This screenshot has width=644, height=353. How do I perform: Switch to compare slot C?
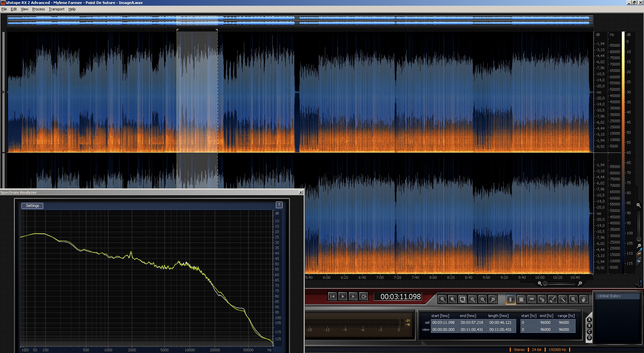pyautogui.click(x=589, y=332)
